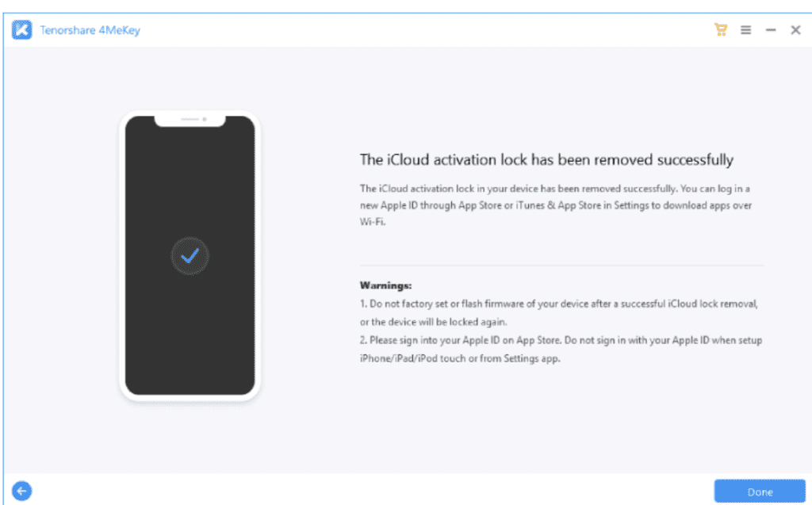Click the phone notch speaker illustration
This screenshot has height=505, width=812.
click(190, 120)
